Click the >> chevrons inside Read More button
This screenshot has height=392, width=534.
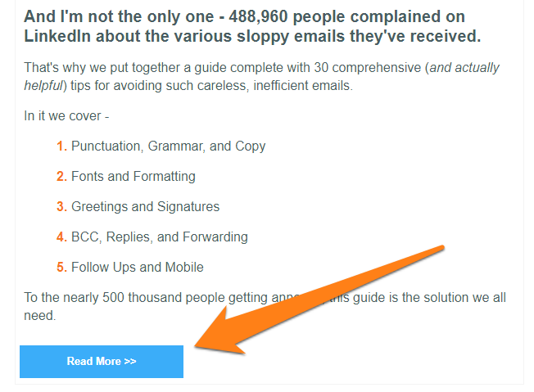tap(129, 361)
